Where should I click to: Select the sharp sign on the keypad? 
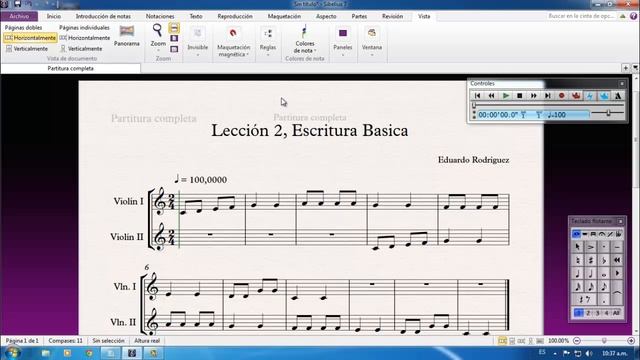click(591, 260)
